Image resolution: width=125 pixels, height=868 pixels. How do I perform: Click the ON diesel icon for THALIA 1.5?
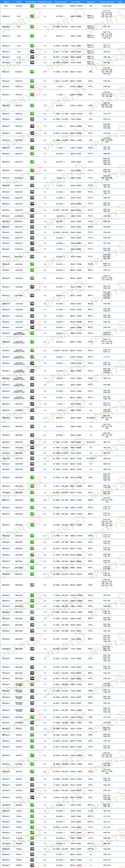32,843
